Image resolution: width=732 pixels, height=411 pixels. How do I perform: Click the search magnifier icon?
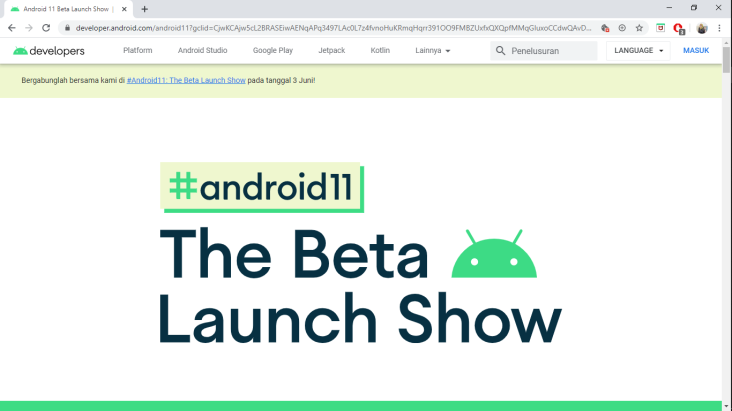point(500,50)
